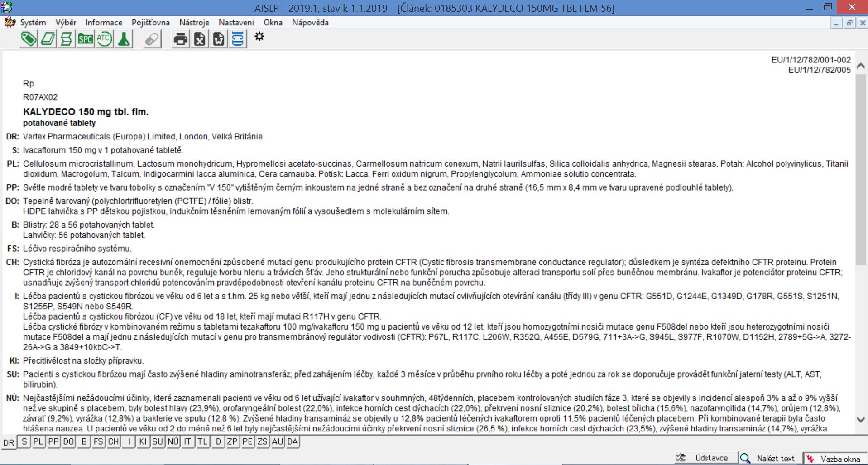Image resolution: width=868 pixels, height=465 pixels.
Task: Switch to the PE tab
Action: 247,441
